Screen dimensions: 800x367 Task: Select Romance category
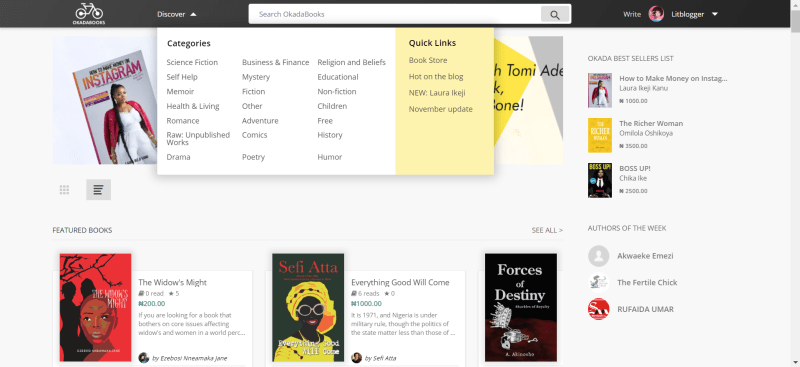[x=183, y=121]
